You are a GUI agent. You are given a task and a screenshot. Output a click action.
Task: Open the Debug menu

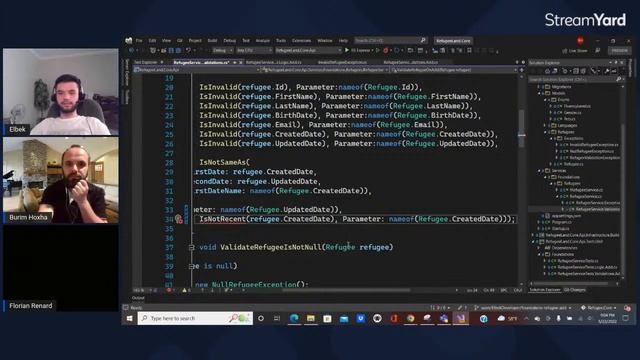(229, 41)
